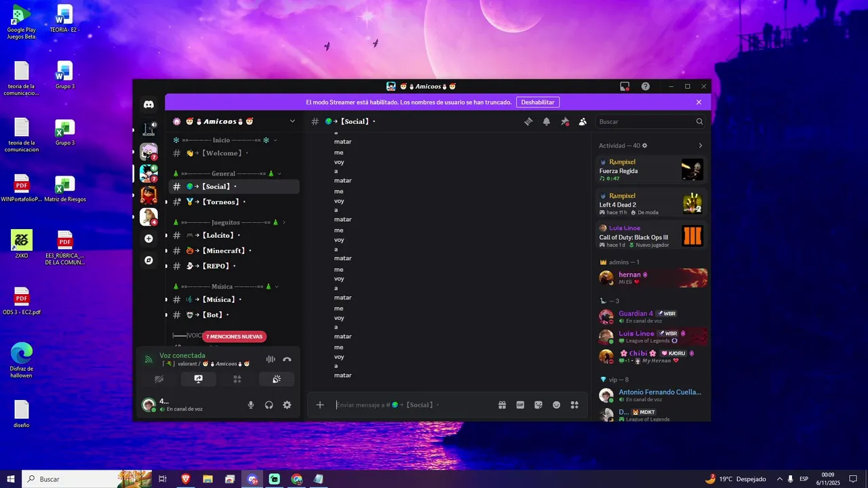Open the Helicode server icon
Image resolution: width=868 pixels, height=488 pixels.
(149, 129)
